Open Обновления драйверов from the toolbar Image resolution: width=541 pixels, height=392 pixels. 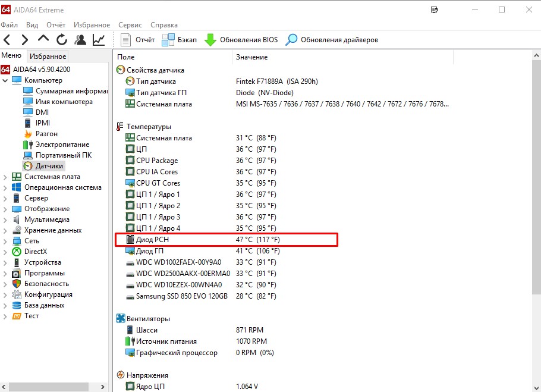coord(332,40)
